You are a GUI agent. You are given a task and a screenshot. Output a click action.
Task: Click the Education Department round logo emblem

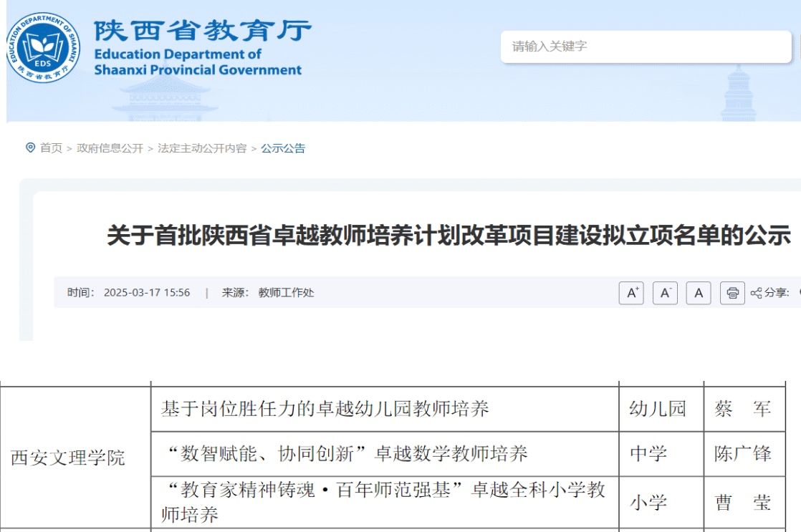click(44, 48)
